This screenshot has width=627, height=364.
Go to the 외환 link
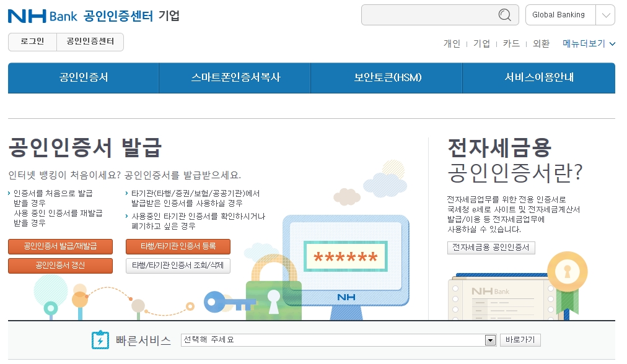(541, 43)
